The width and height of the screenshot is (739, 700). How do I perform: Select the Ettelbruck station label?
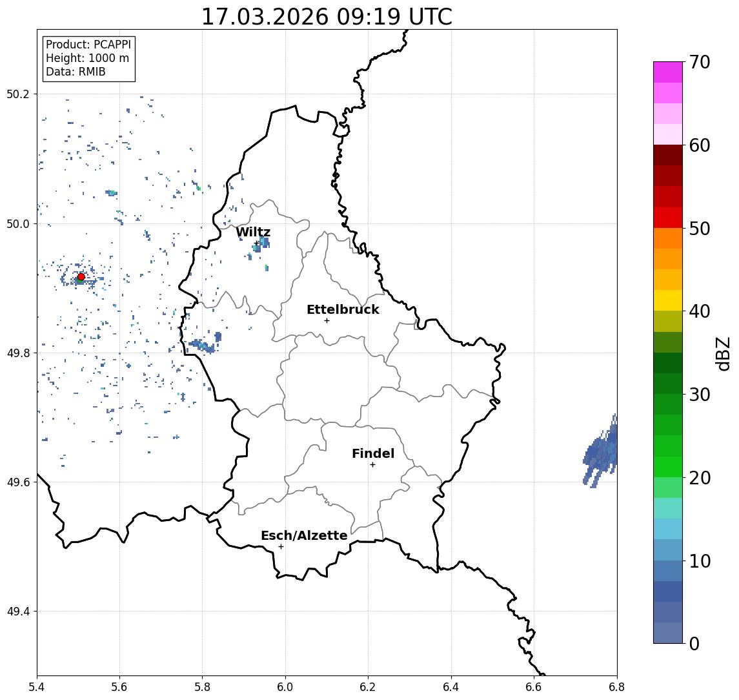click(343, 309)
